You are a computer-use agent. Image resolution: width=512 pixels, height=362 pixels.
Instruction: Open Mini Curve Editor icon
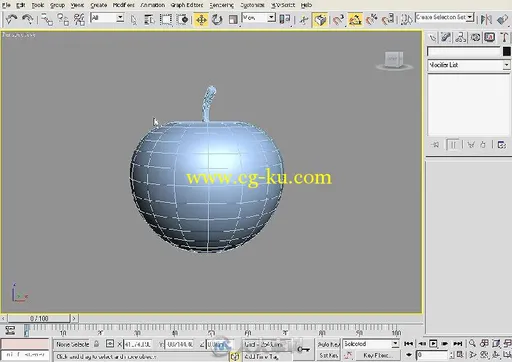(10, 330)
